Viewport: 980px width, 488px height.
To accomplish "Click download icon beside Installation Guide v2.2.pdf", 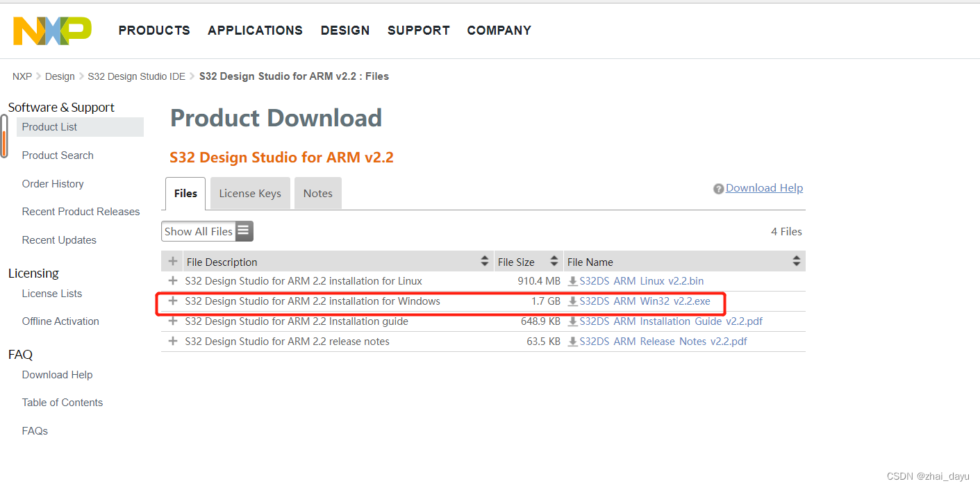I will point(573,321).
